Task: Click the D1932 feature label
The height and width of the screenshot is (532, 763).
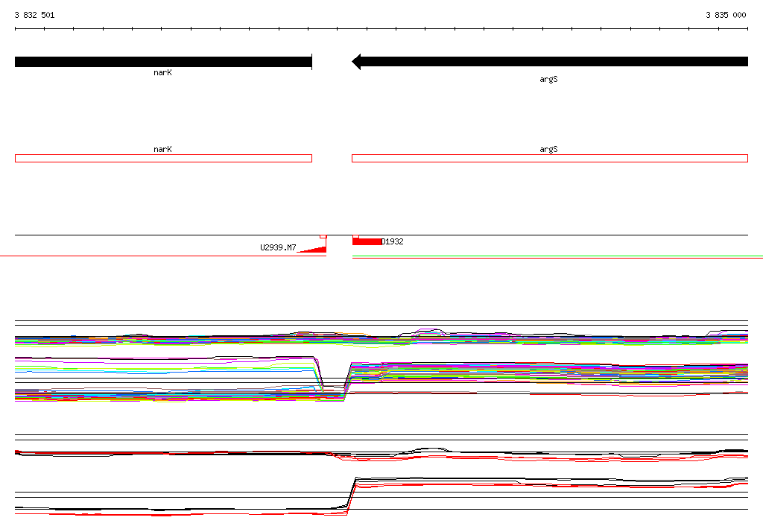Action: point(392,241)
